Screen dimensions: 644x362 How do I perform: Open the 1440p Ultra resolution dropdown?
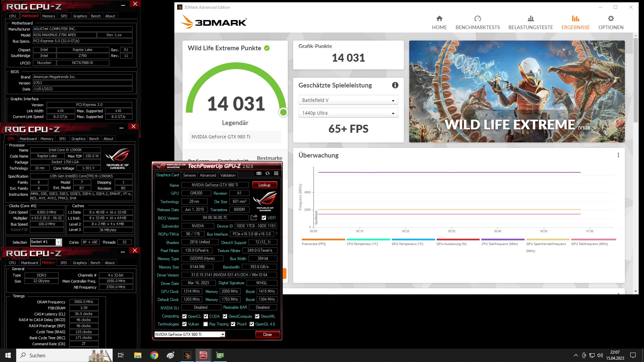(348, 113)
